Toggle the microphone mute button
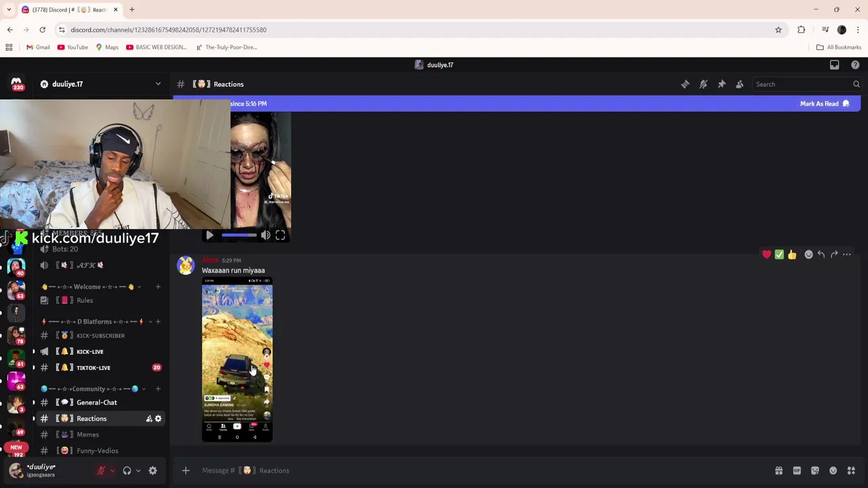 click(101, 470)
